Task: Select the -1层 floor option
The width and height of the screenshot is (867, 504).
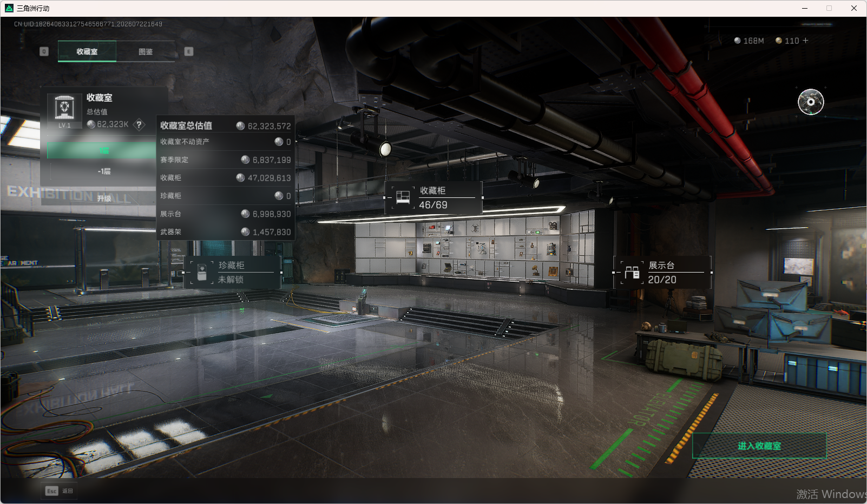Action: [x=103, y=171]
